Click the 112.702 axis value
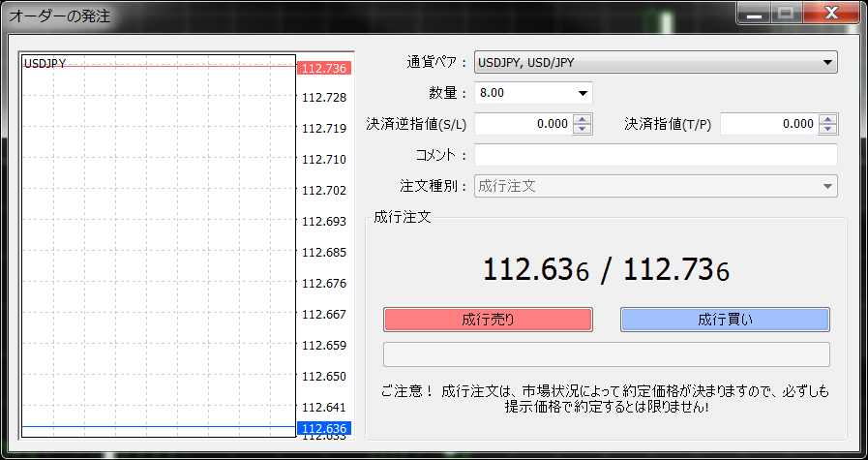 [x=324, y=191]
